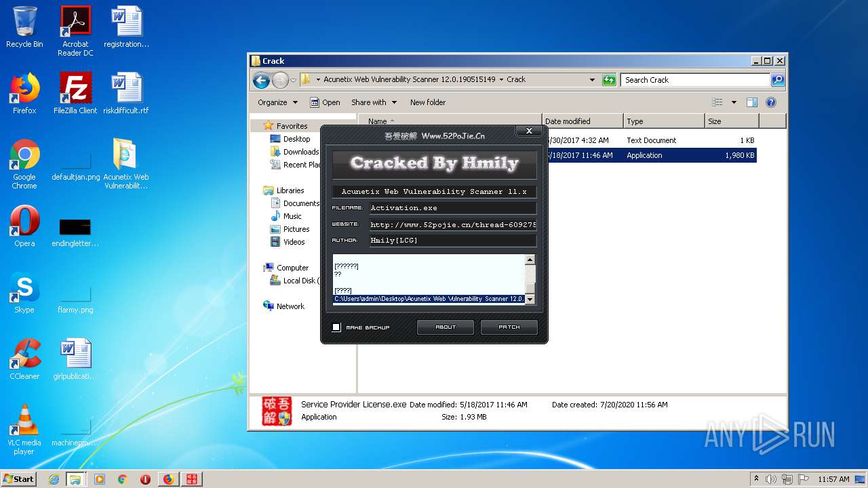Open FileZilla Client shortcut
This screenshot has width=868, height=488.
pos(75,94)
